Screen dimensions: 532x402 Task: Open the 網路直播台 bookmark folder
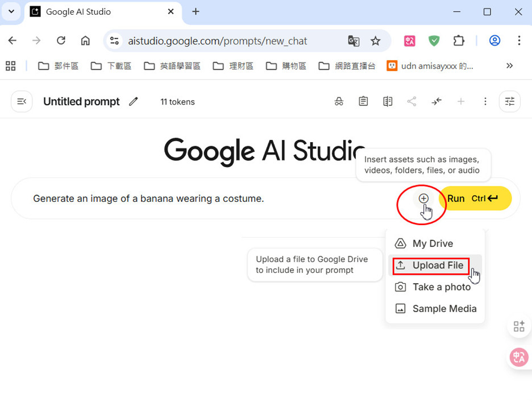click(x=347, y=66)
